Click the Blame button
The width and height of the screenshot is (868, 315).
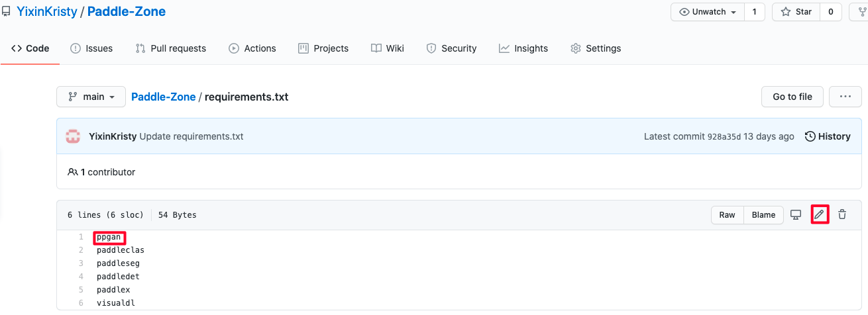coord(763,214)
